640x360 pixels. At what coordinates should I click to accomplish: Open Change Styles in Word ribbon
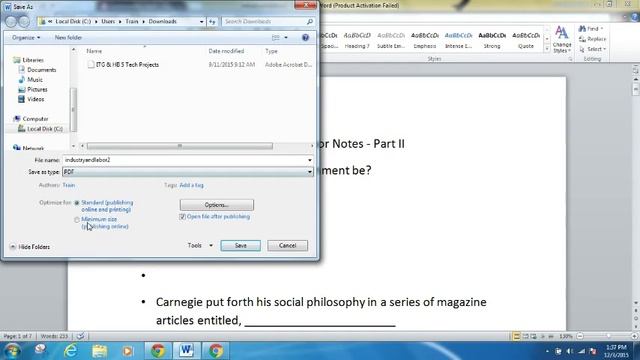click(x=562, y=40)
